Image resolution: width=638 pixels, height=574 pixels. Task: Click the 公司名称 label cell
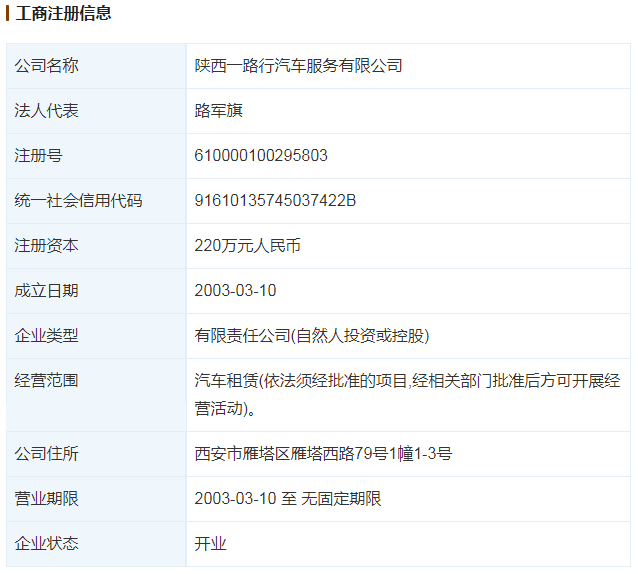tap(46, 66)
